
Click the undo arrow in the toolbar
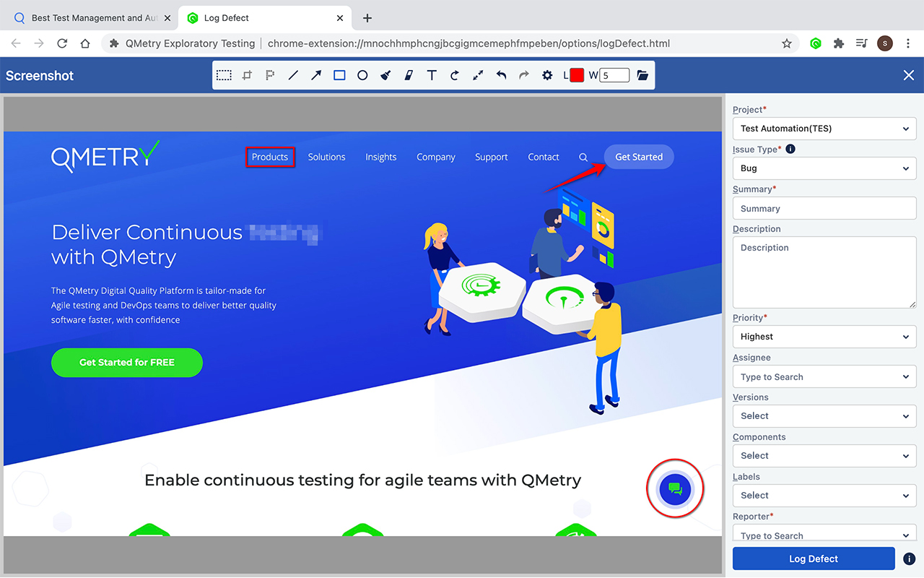(x=501, y=75)
